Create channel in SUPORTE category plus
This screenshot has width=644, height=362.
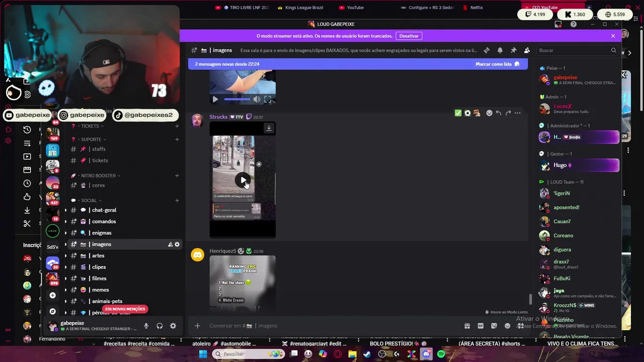[x=177, y=139]
